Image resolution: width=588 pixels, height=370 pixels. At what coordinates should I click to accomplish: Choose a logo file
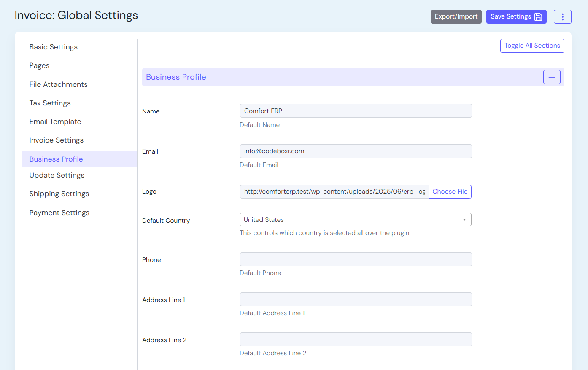point(450,192)
